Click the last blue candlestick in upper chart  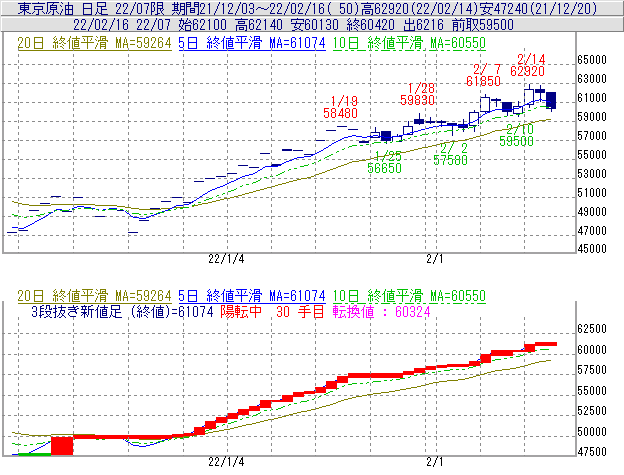click(551, 100)
